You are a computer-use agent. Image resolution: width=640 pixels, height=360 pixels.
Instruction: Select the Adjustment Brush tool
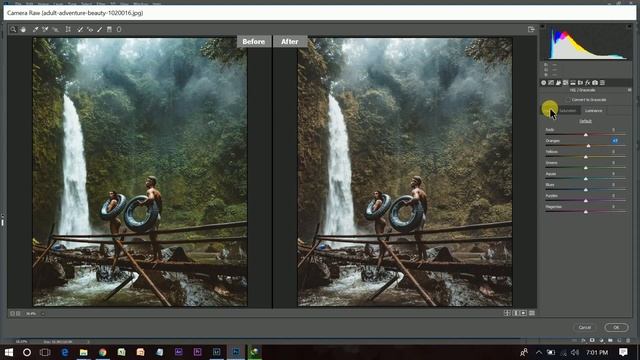100,29
